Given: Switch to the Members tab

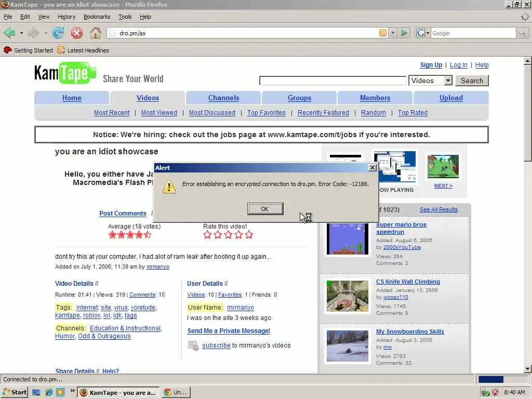Looking at the screenshot, I should (375, 98).
